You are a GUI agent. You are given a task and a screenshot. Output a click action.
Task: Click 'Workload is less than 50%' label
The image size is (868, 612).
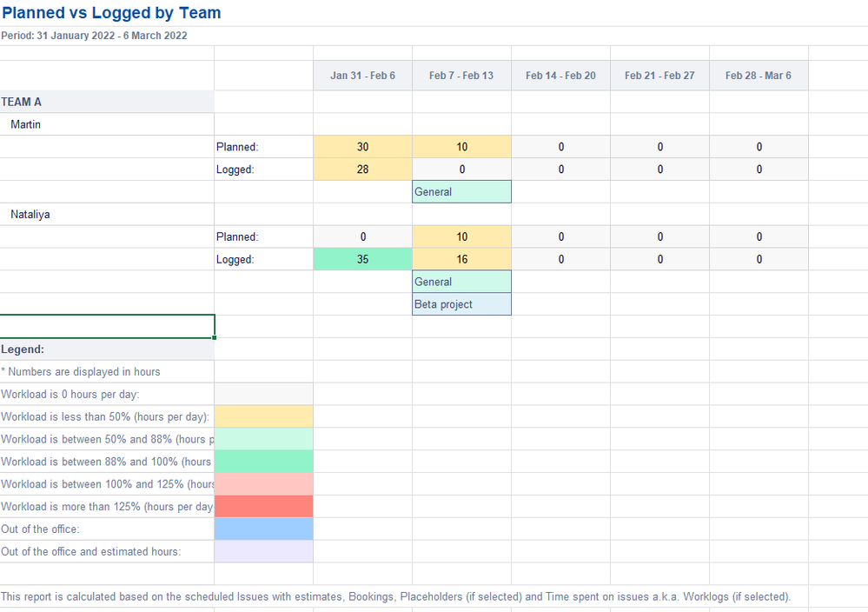(x=106, y=417)
